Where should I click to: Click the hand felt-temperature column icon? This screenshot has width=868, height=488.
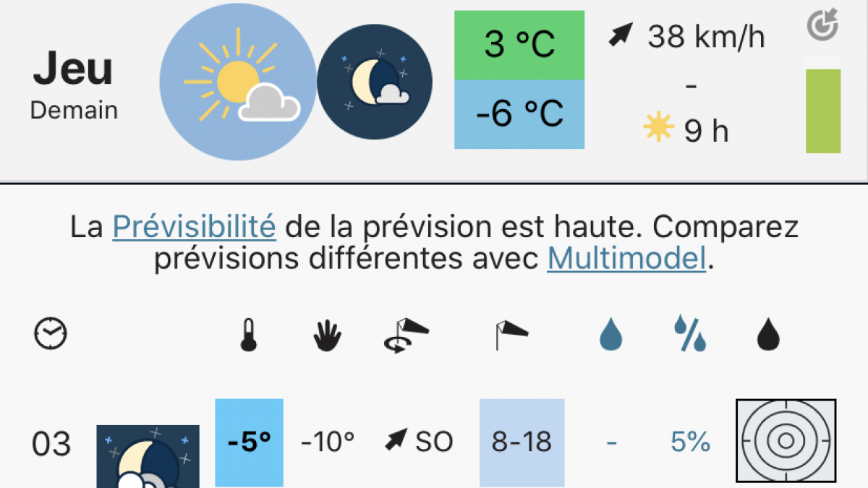(x=328, y=335)
